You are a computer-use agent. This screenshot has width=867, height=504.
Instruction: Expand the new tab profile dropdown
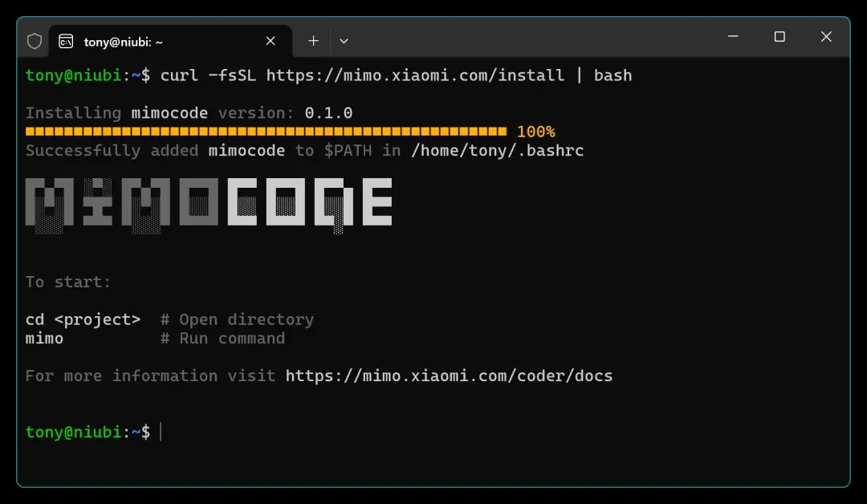(x=344, y=41)
